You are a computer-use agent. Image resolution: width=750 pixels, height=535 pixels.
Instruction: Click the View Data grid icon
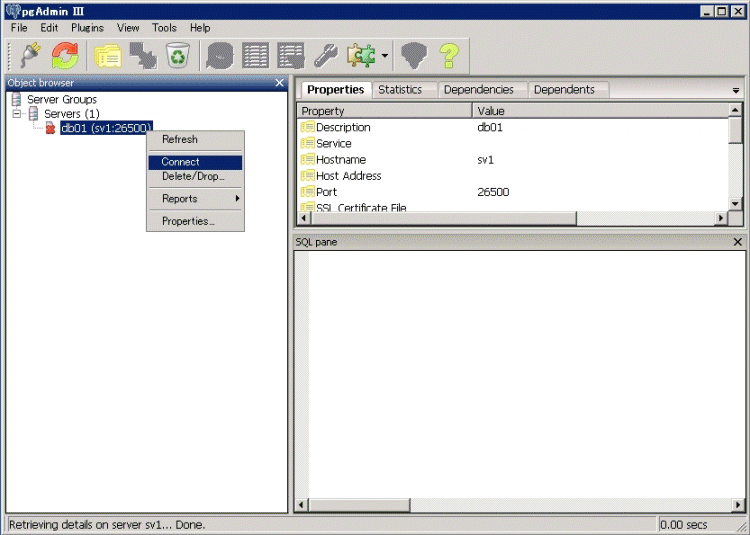tap(255, 55)
